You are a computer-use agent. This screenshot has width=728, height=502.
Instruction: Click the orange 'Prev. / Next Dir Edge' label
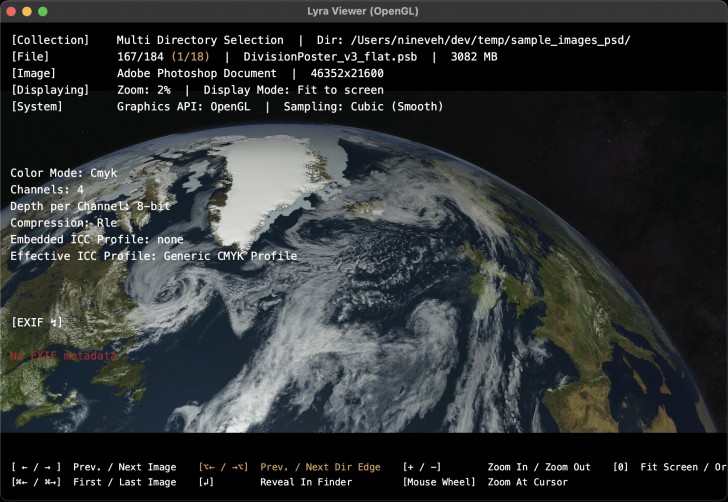(x=320, y=467)
